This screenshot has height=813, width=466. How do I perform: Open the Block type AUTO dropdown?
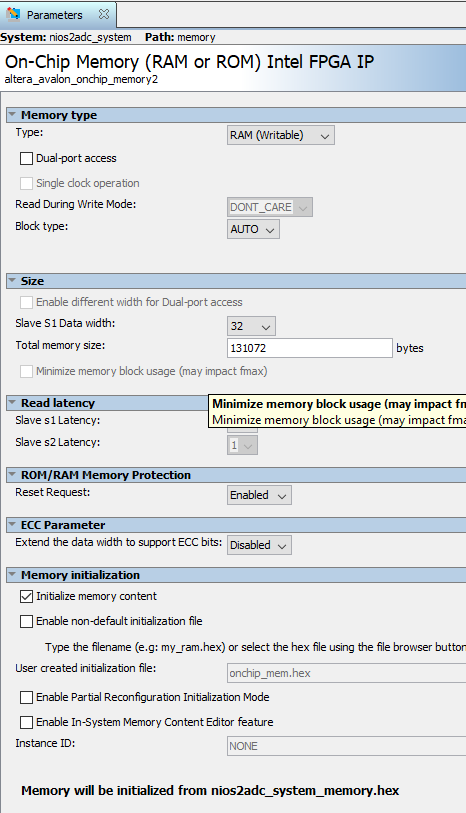[x=253, y=229]
